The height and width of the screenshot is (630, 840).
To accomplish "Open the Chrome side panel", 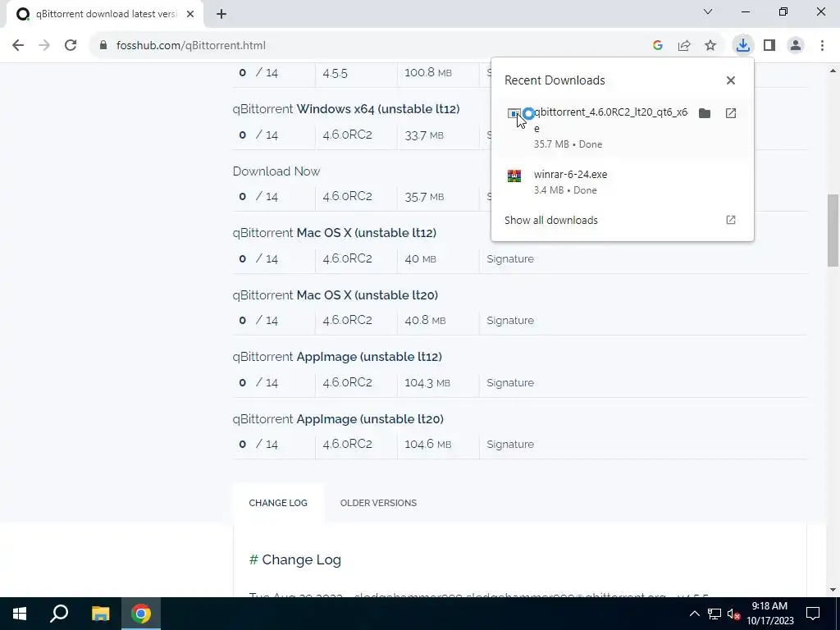I will (x=769, y=46).
